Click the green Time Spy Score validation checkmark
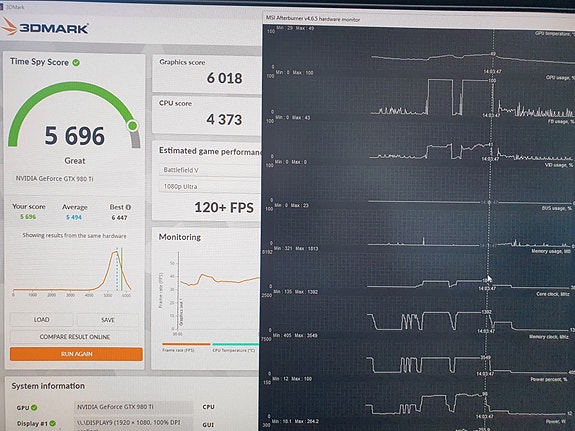Viewport: 575px width, 431px height. click(x=76, y=63)
